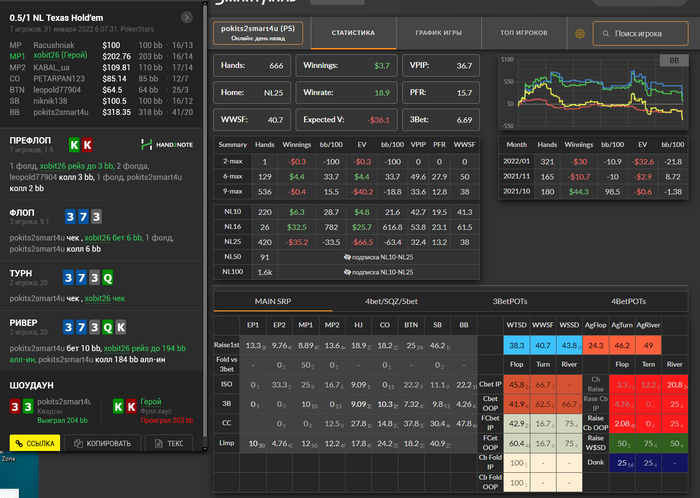Click the yellow ССЫЛКА button
700x498 pixels.
35,443
